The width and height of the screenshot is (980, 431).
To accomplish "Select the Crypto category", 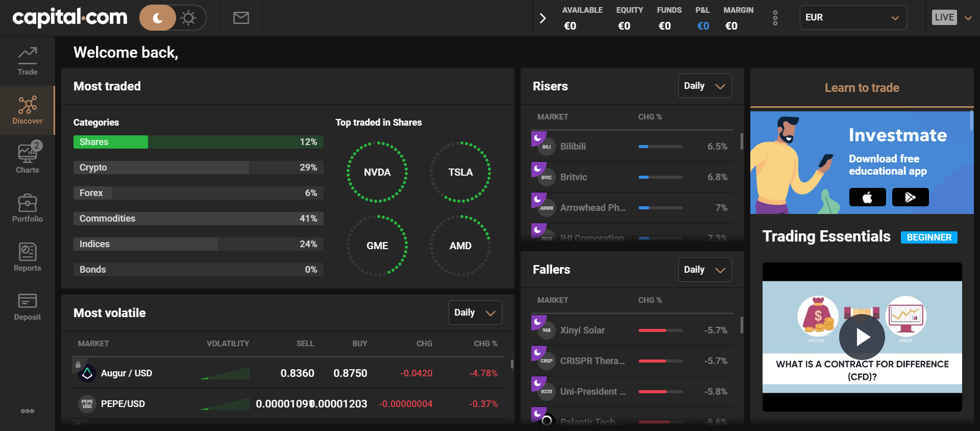I will click(x=198, y=167).
